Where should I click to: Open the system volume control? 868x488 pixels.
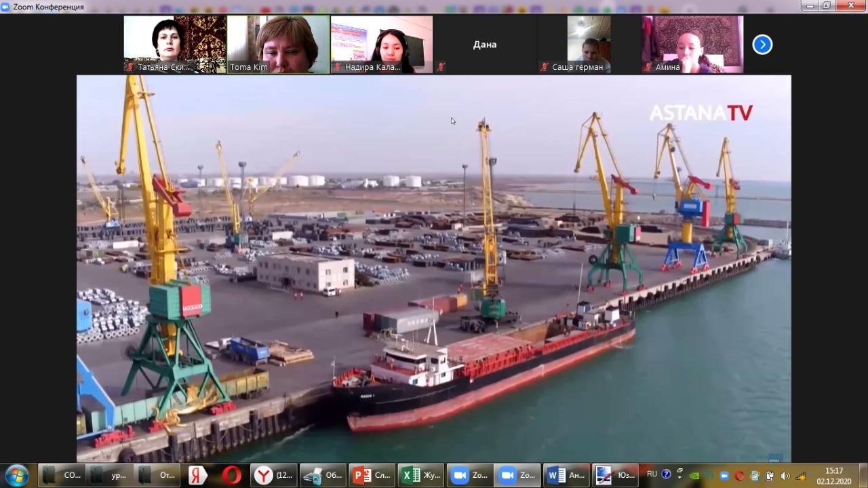(785, 476)
